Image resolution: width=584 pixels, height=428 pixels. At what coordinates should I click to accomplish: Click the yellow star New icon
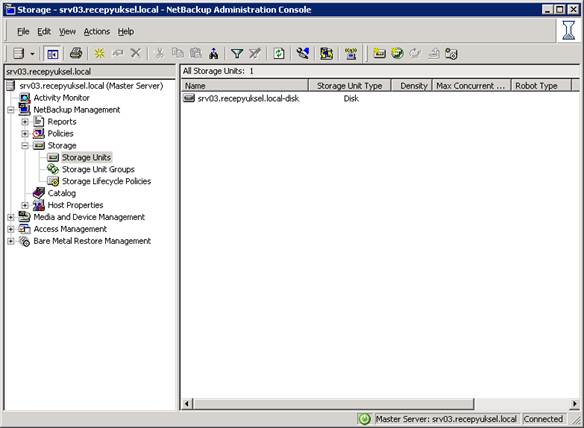99,53
